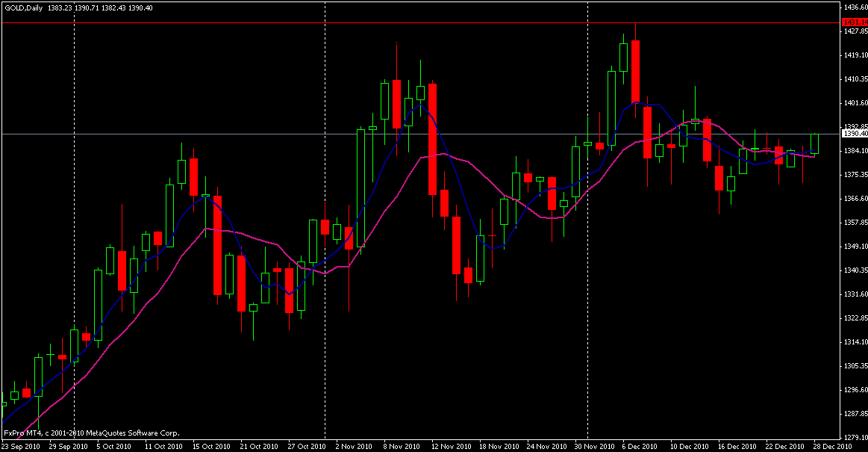Click the 22 Dec 2010 date label

[784, 446]
